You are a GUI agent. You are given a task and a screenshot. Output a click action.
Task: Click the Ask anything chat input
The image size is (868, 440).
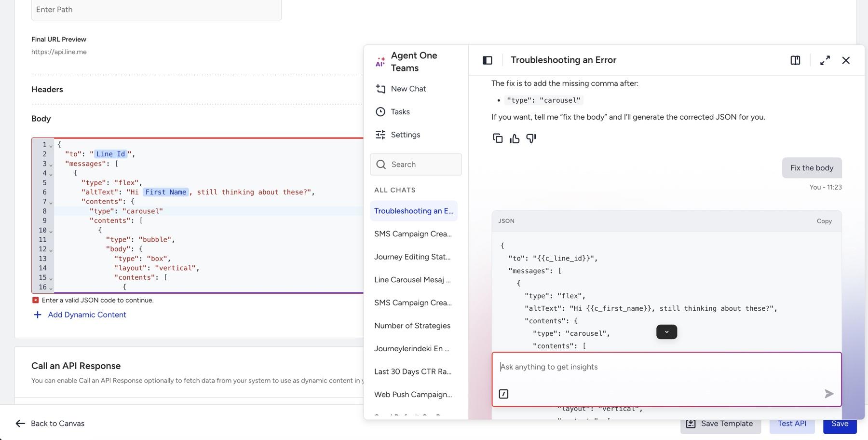pyautogui.click(x=666, y=367)
